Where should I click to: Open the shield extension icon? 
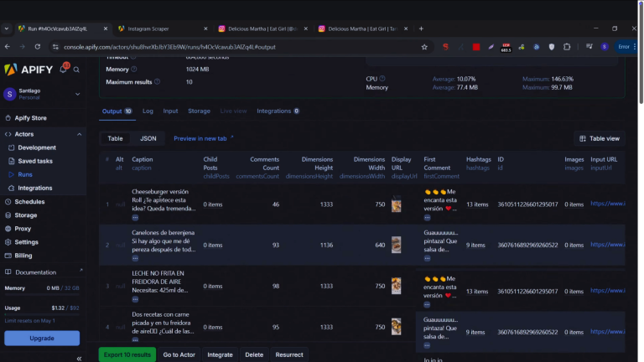click(552, 47)
